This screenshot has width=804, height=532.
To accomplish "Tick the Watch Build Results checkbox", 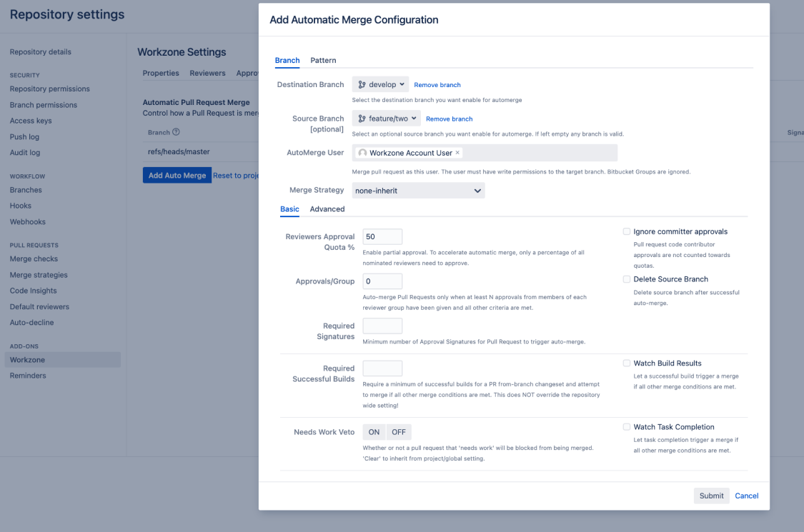I will (x=627, y=363).
